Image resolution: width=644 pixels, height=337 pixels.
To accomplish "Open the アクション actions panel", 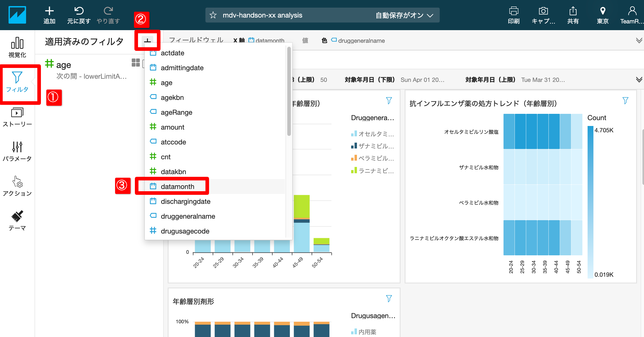I will (17, 186).
